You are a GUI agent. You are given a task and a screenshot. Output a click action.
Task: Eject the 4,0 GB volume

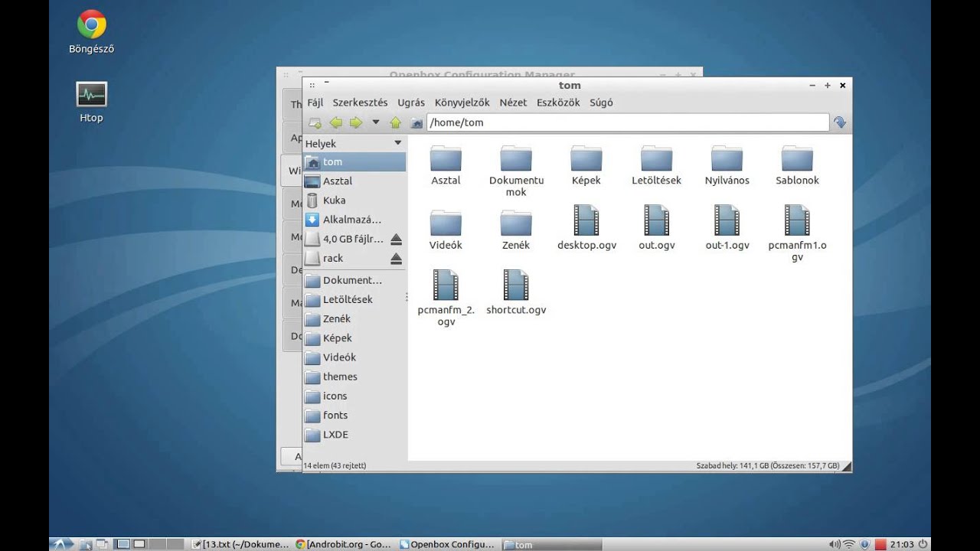coord(396,239)
